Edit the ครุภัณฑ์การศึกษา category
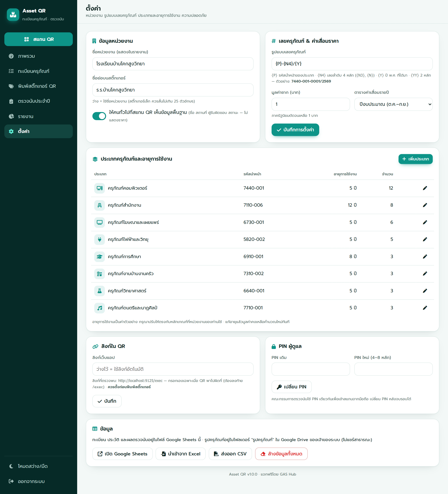Screen dimensions: 448x494 (425, 257)
